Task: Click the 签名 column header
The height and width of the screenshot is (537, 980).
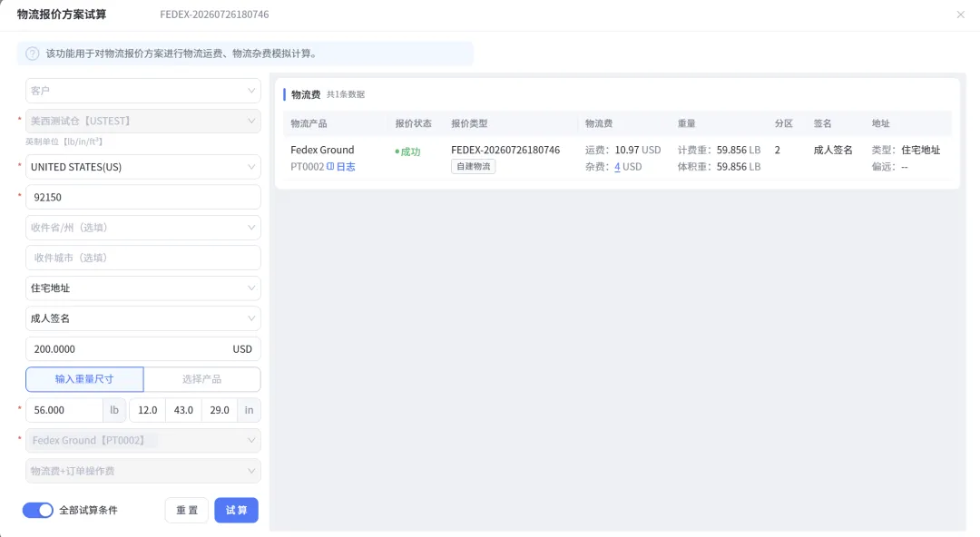Action: point(822,123)
